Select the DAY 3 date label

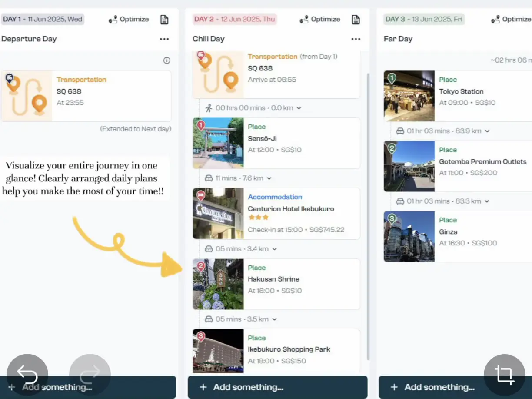[x=424, y=19]
